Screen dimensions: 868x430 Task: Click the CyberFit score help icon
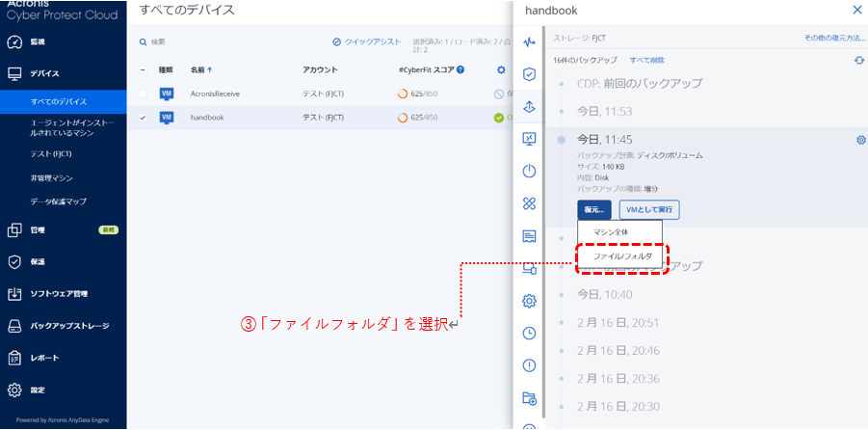(x=460, y=69)
